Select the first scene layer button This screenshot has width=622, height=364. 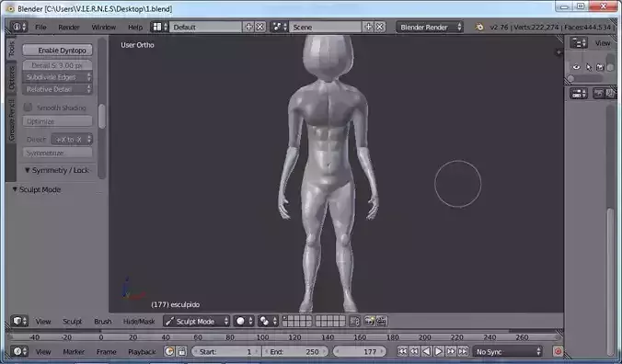(286, 318)
